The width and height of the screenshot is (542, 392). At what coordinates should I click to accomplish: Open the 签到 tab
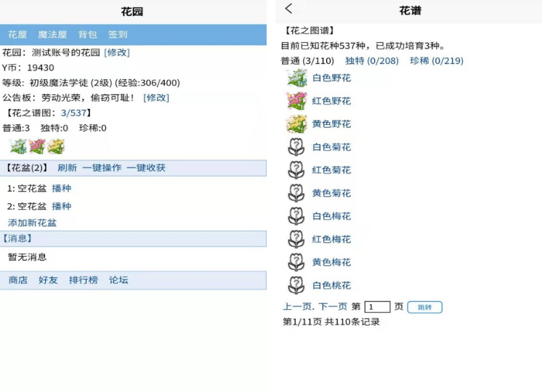click(118, 35)
